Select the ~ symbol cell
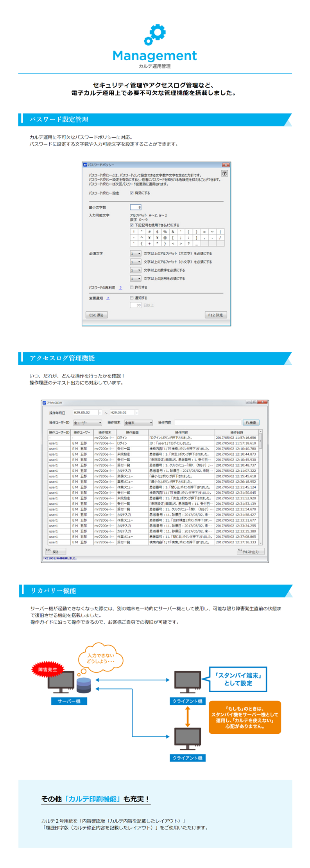Image resolution: width=310 pixels, height=868 pixels. tap(212, 232)
